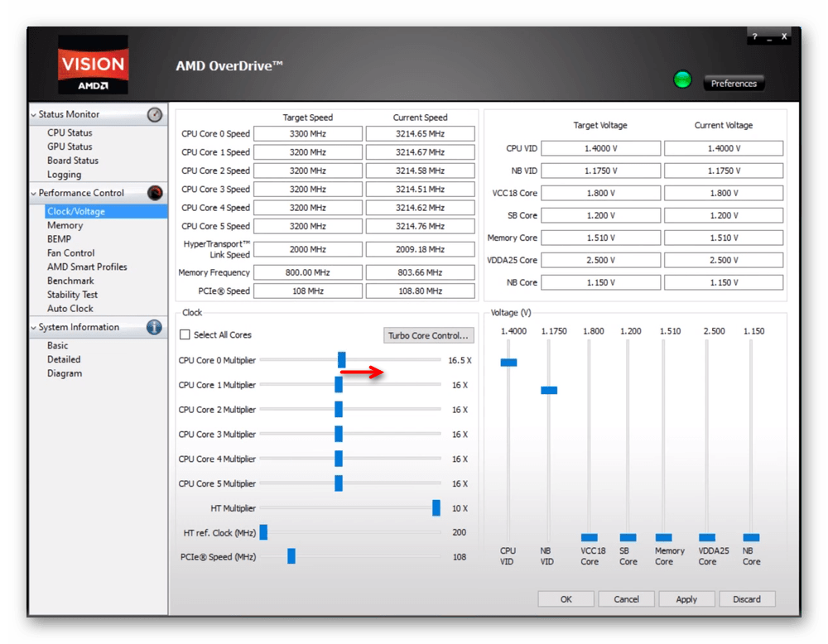Click the CPU VID voltage slider handle

pos(508,363)
